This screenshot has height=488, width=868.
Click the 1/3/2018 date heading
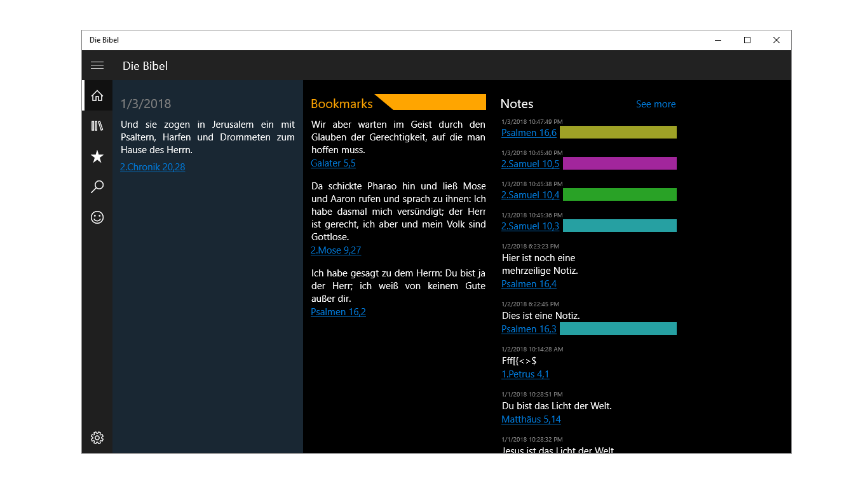tap(146, 104)
